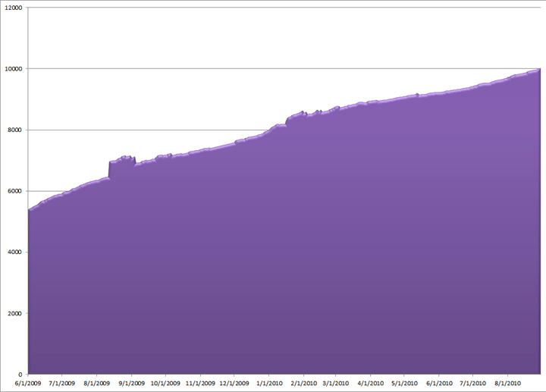Select the 5/1/2010 date label
This screenshot has height=392, width=546.
tap(404, 384)
